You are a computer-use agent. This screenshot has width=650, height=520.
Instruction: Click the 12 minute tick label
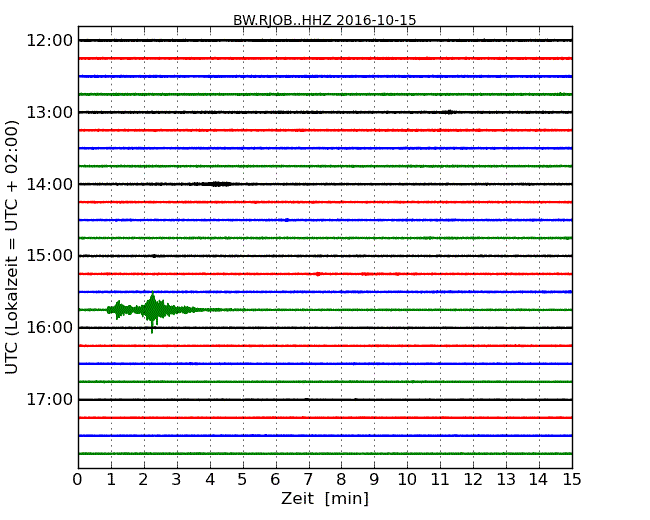click(x=473, y=480)
